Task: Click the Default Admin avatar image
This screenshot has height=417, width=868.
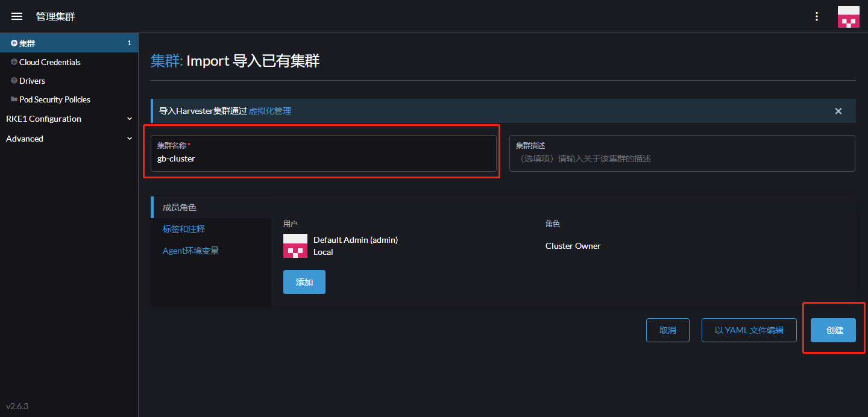Action: point(295,246)
